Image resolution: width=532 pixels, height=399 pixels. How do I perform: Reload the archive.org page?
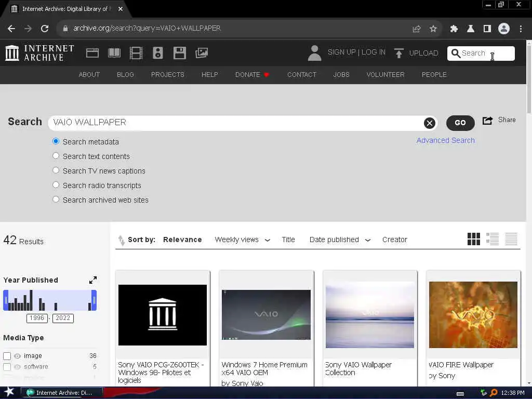click(x=45, y=29)
